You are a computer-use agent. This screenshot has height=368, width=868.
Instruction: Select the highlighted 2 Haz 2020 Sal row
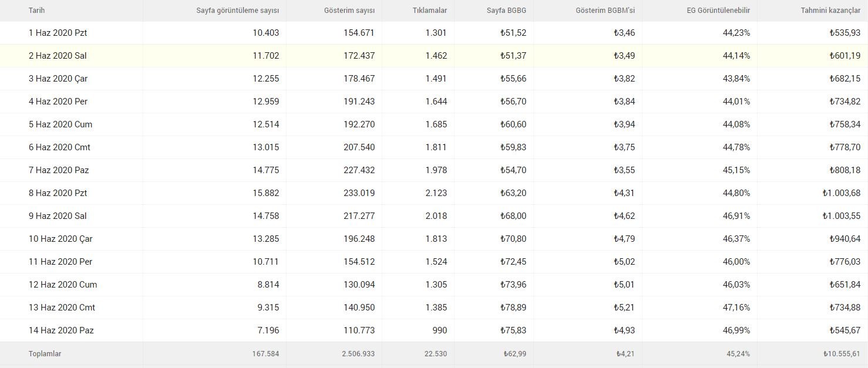pos(434,56)
